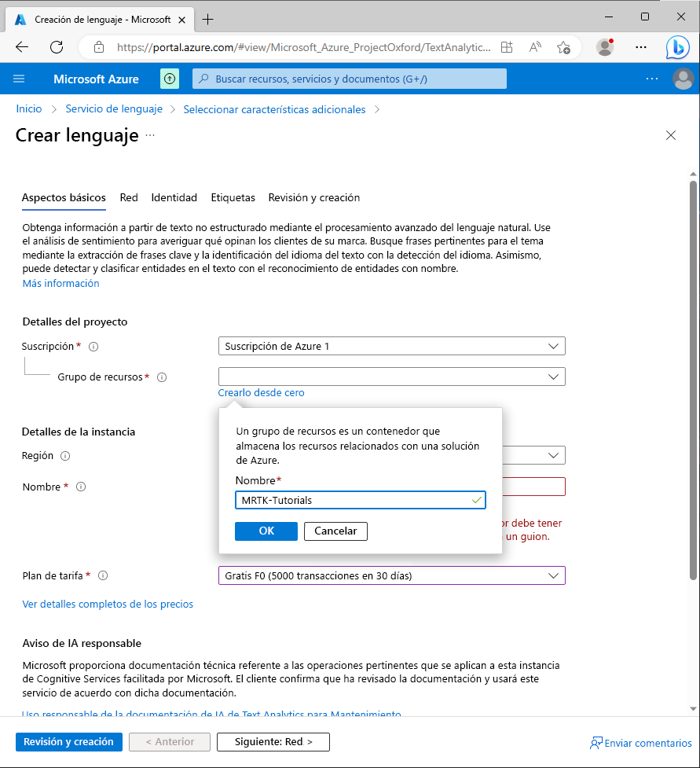The image size is (700, 768).
Task: Show info icon for Plan de tarifa
Action: (x=103, y=576)
